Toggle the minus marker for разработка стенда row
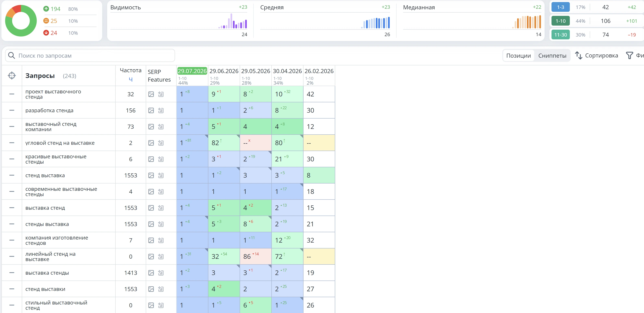644x313 pixels. pyautogui.click(x=12, y=110)
